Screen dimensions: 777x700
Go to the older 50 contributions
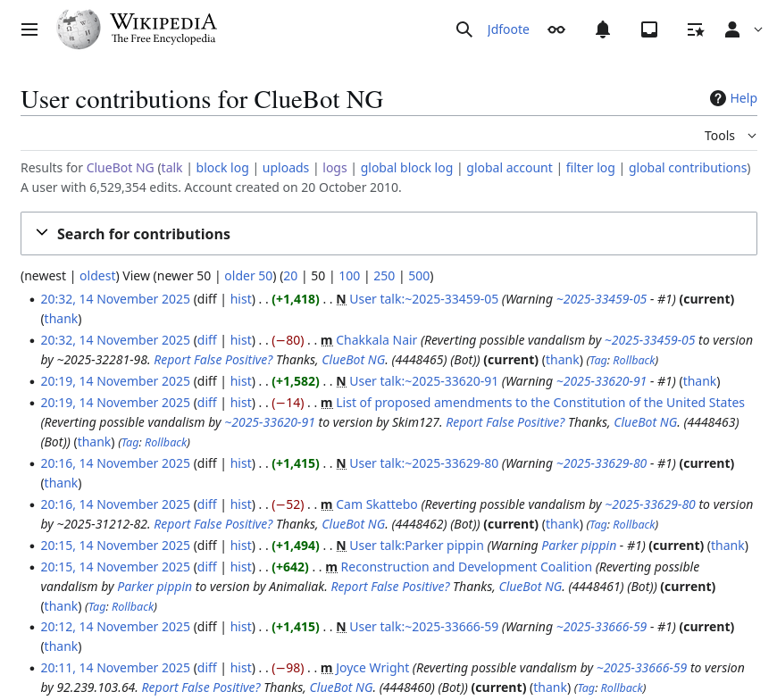[x=248, y=276]
